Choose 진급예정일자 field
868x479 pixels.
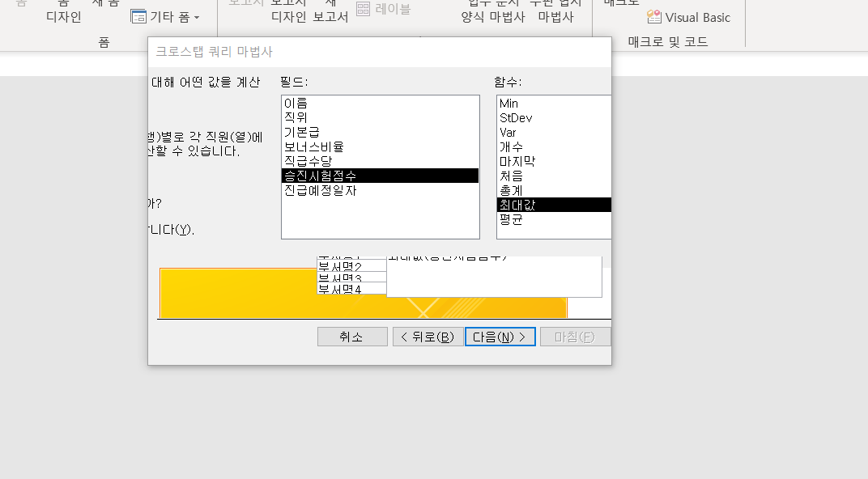point(319,191)
